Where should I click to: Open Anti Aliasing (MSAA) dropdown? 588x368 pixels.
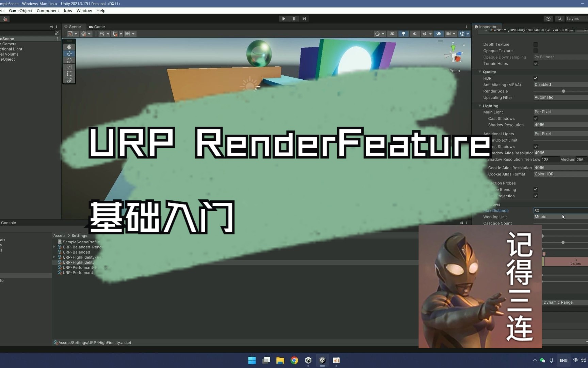(x=560, y=85)
